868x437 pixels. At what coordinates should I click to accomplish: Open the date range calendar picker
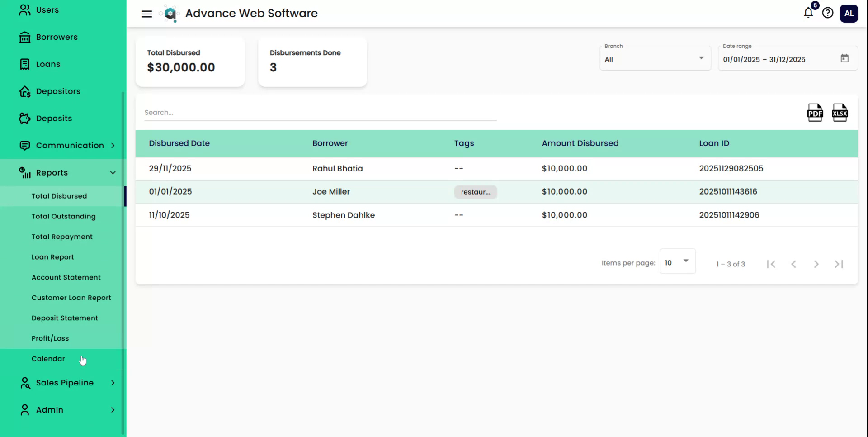pos(844,58)
